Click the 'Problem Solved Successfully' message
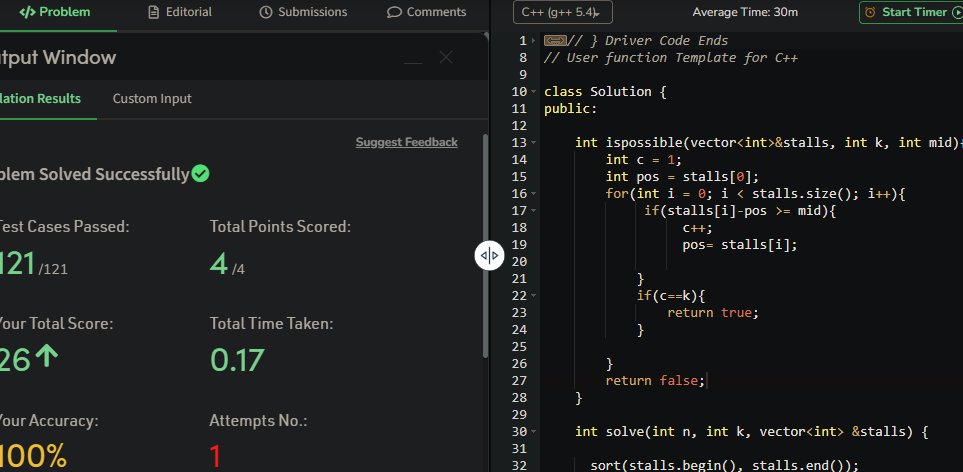 click(95, 174)
